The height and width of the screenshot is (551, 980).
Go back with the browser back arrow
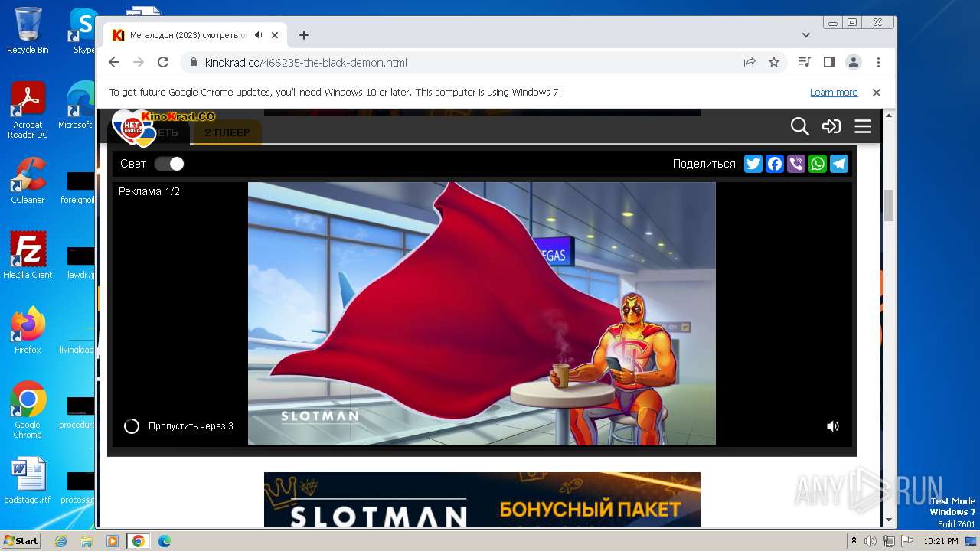114,62
